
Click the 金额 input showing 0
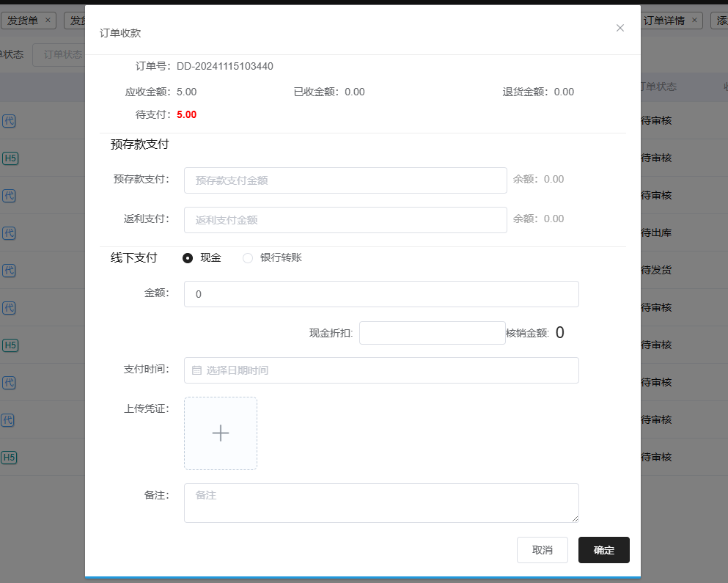tap(381, 294)
